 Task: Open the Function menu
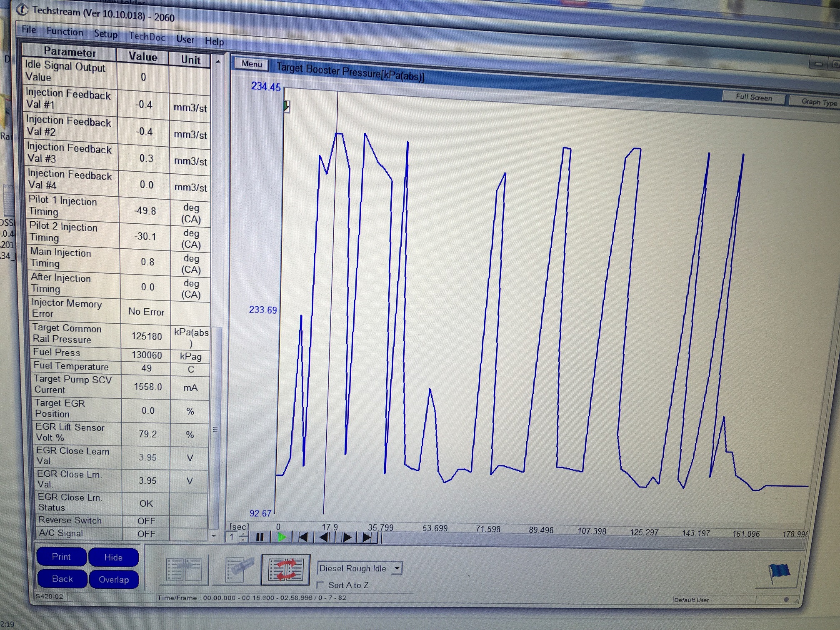(65, 32)
